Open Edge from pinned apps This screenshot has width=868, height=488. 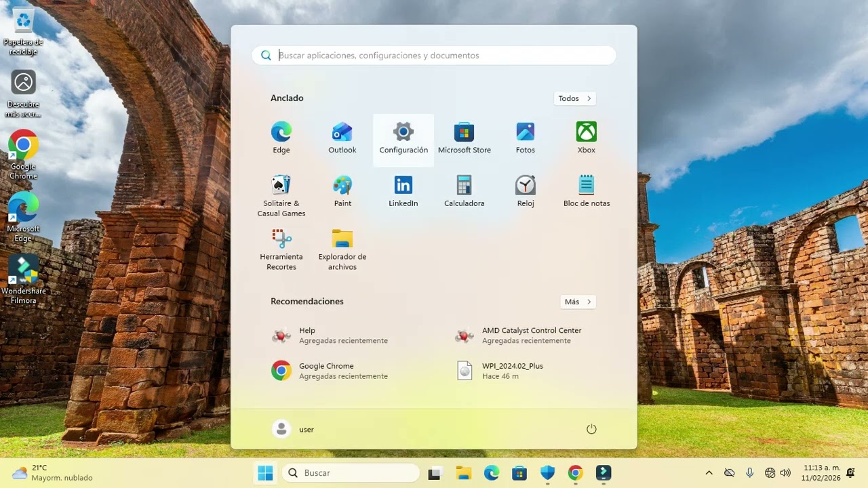(281, 139)
